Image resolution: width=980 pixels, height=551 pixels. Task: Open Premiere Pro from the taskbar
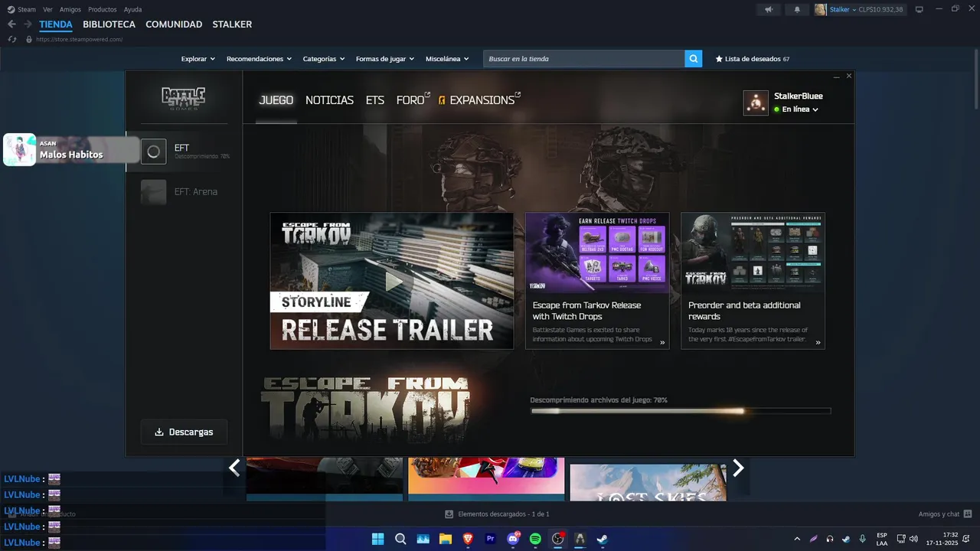(x=491, y=539)
